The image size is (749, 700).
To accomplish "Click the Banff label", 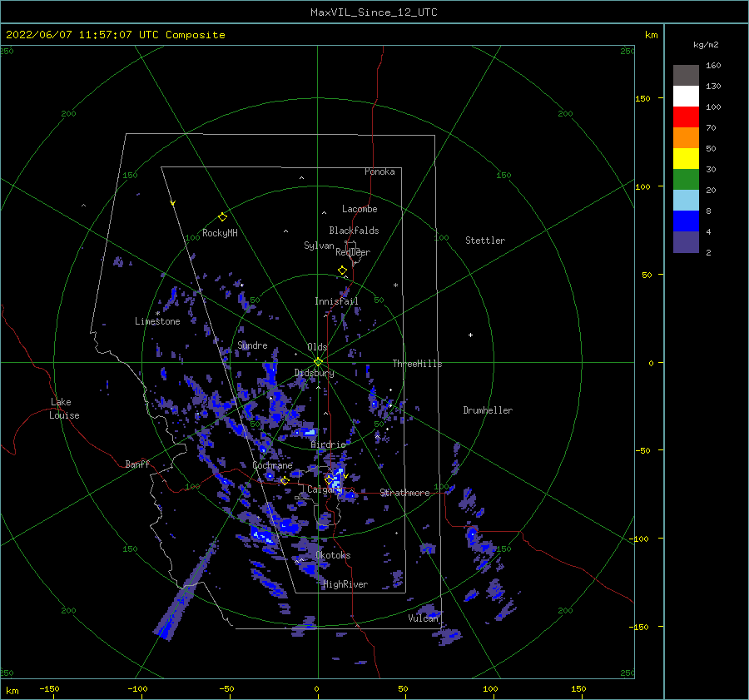I will pos(137,464).
